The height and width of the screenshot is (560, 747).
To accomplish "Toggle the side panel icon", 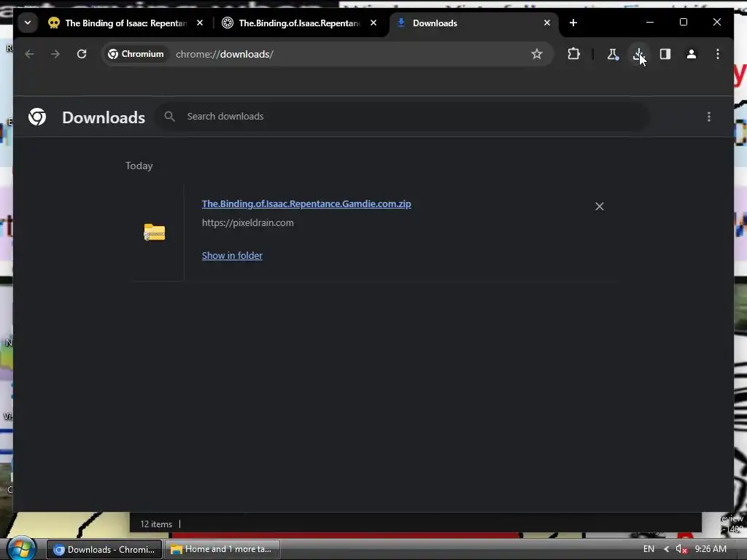I will [x=665, y=54].
